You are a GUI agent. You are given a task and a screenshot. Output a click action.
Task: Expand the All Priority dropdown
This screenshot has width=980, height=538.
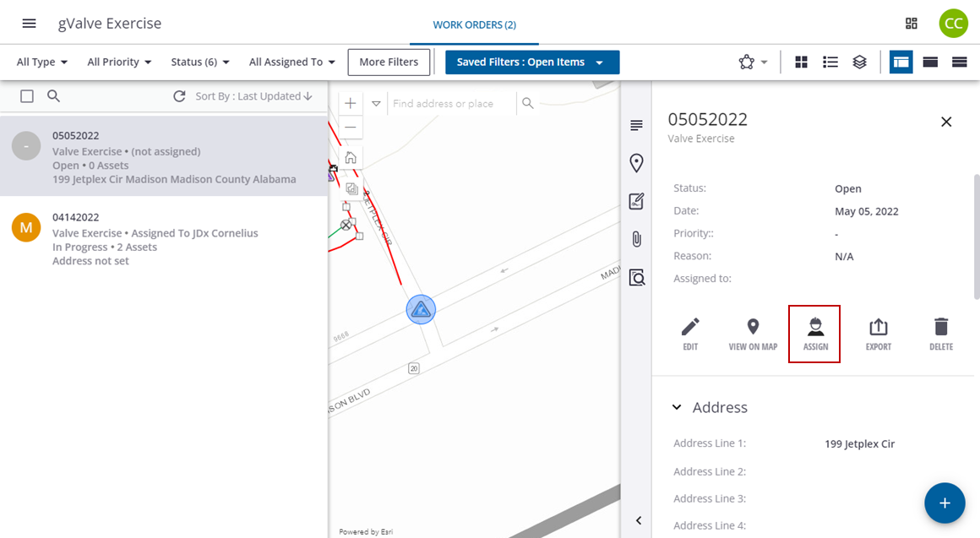(119, 62)
